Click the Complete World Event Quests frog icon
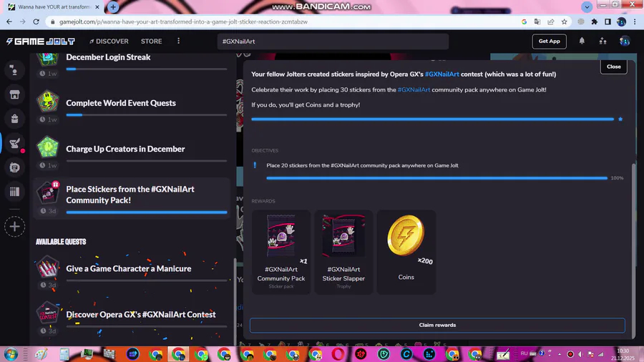 48,102
